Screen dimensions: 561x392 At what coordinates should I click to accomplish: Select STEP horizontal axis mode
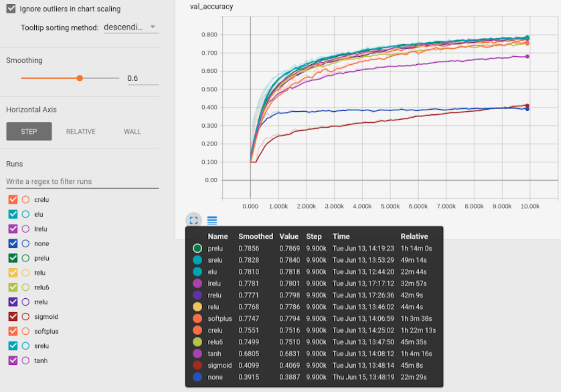[x=29, y=131]
